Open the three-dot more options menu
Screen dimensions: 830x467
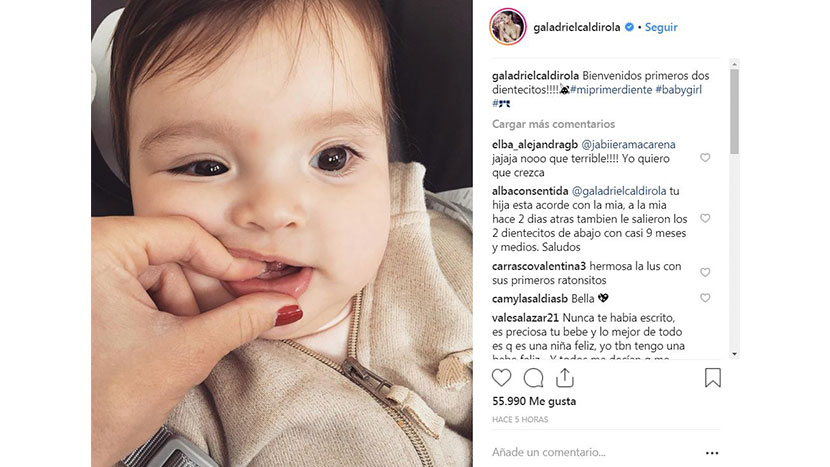tap(712, 453)
